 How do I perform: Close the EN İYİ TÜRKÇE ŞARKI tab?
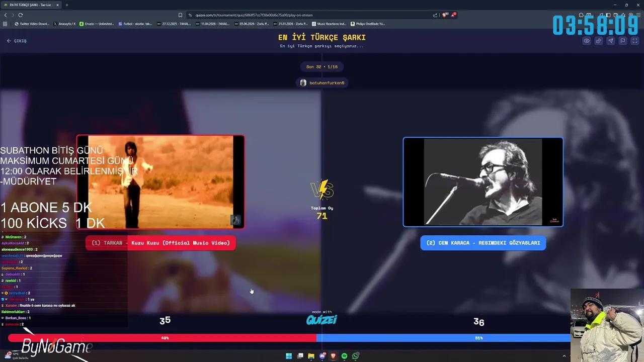[x=57, y=5]
